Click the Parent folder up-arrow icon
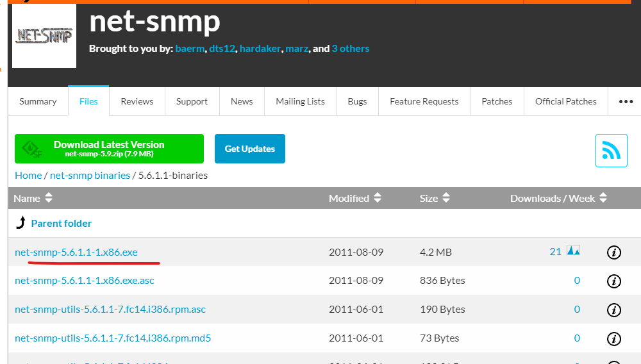The image size is (641, 364). coord(21,222)
